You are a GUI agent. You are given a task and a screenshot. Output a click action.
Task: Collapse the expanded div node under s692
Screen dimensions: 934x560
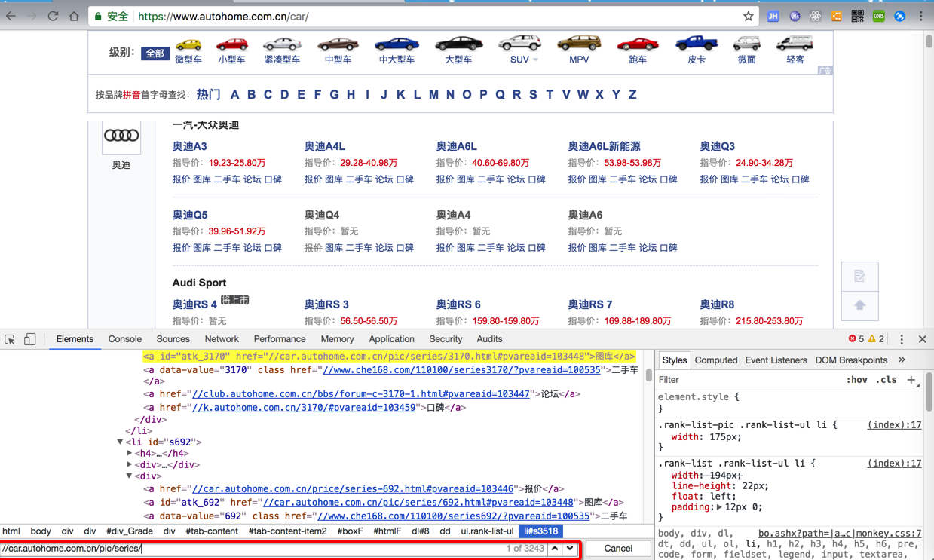[x=130, y=476]
